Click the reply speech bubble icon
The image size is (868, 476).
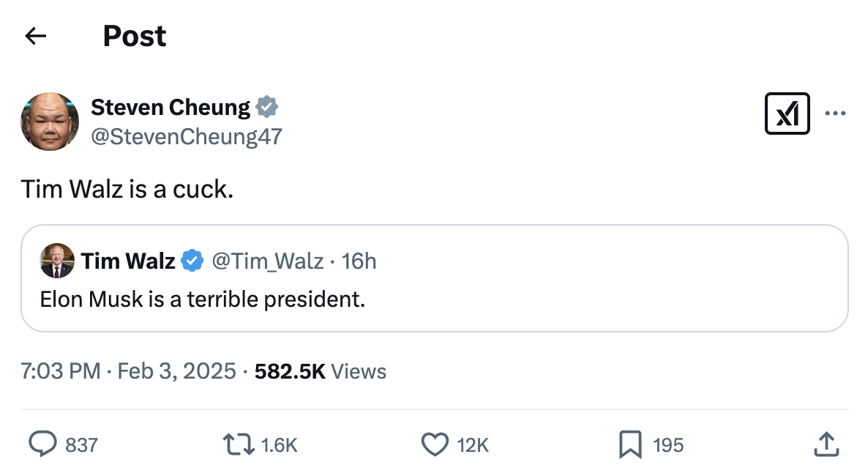click(42, 444)
